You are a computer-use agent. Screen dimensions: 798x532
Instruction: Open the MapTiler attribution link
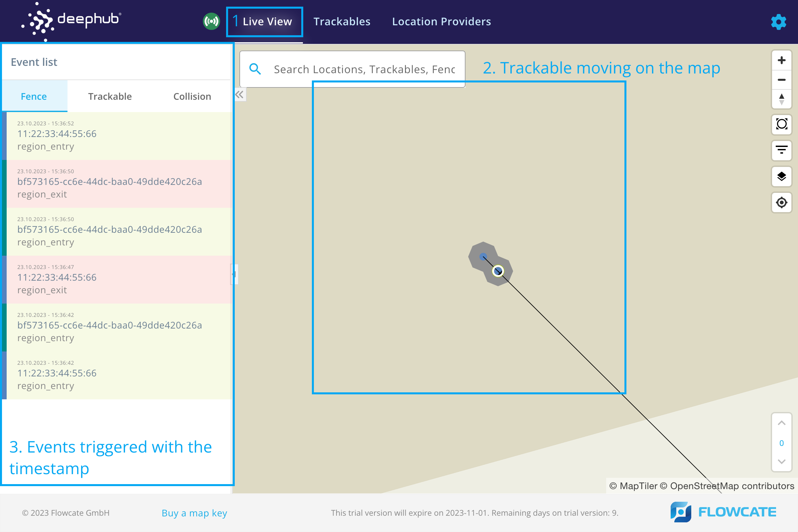tap(633, 486)
